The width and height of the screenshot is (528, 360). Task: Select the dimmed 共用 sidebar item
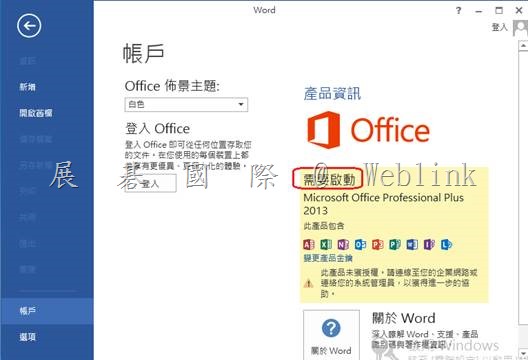(28, 217)
